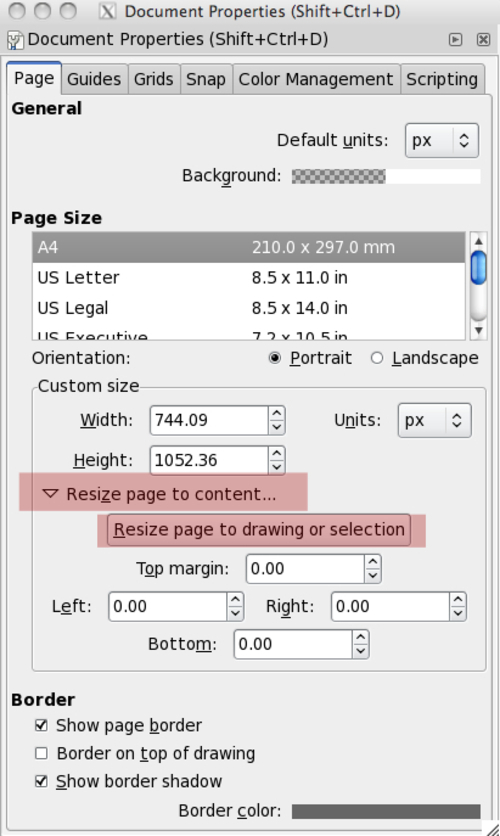The height and width of the screenshot is (836, 500).
Task: Switch to the Page tab
Action: (x=34, y=78)
